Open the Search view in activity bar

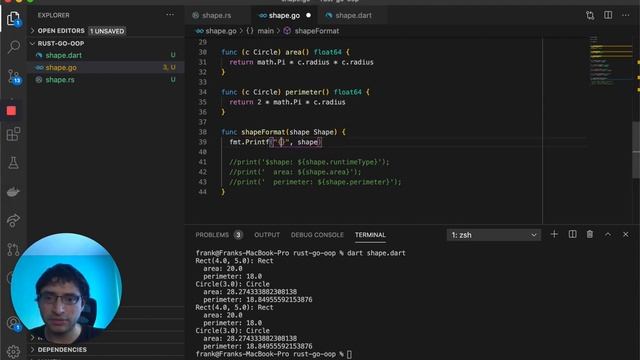pos(13,47)
